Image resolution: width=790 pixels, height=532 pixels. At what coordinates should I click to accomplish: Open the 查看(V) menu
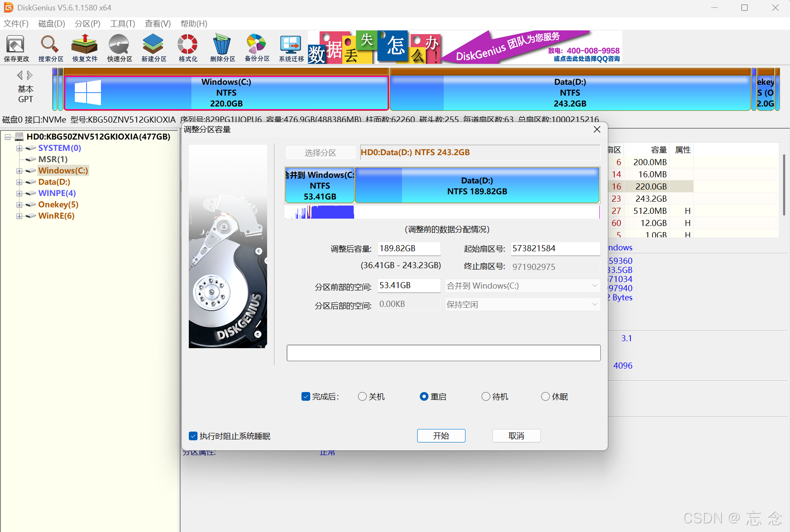pyautogui.click(x=157, y=23)
